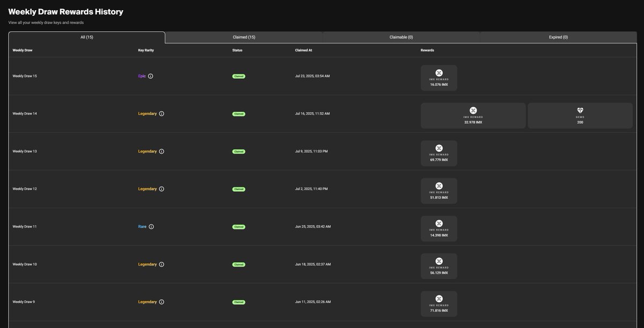Select the Weekly Draw 11 row label
644x328 pixels.
[x=25, y=227]
